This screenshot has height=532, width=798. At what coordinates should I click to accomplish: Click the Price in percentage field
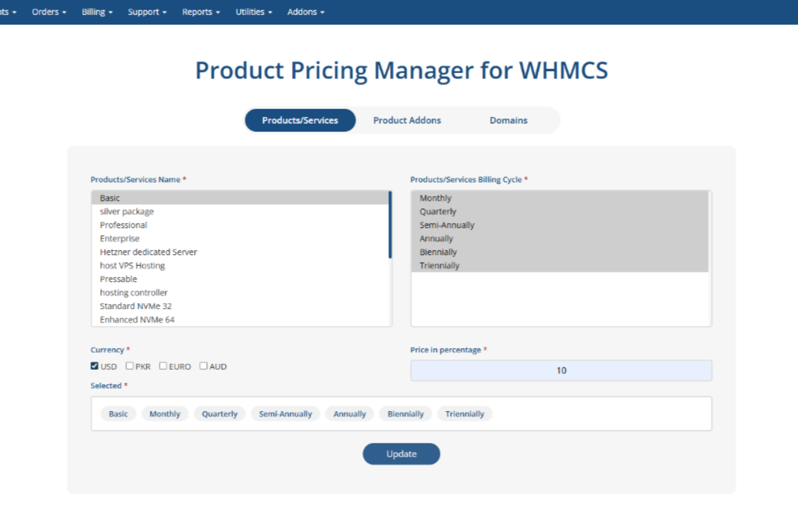click(x=561, y=370)
